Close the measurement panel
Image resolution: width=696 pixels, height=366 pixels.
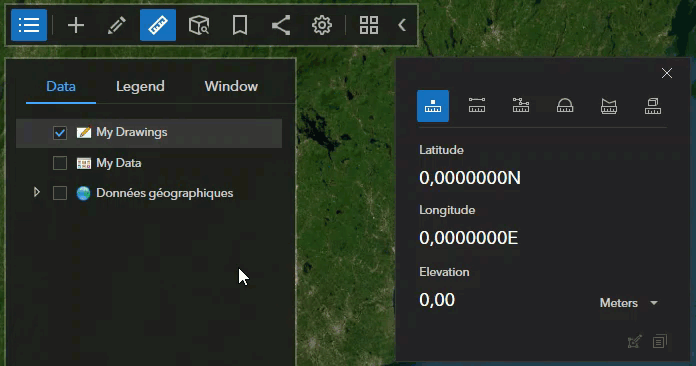[x=667, y=73]
